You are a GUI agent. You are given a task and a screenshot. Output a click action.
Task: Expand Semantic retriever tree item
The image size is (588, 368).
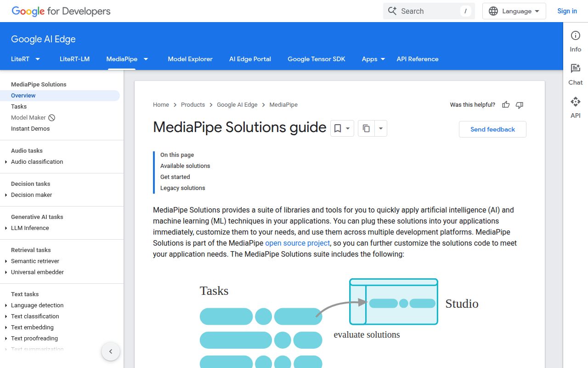[x=6, y=261]
